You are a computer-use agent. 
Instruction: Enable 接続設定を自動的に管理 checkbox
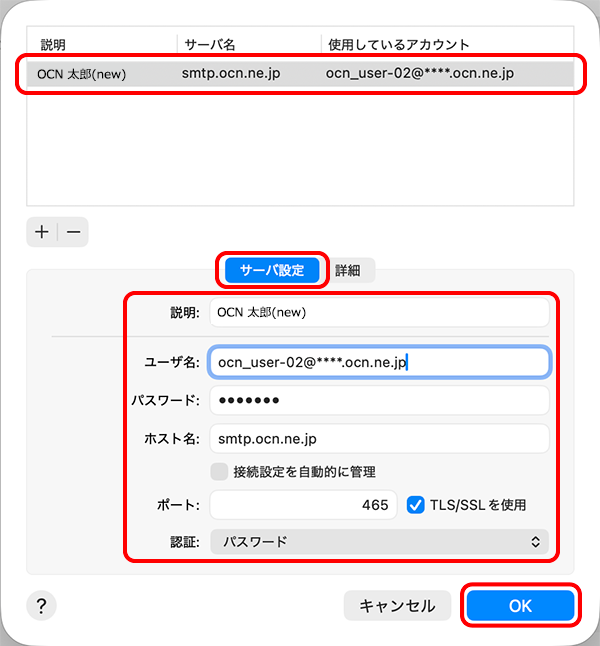point(219,471)
